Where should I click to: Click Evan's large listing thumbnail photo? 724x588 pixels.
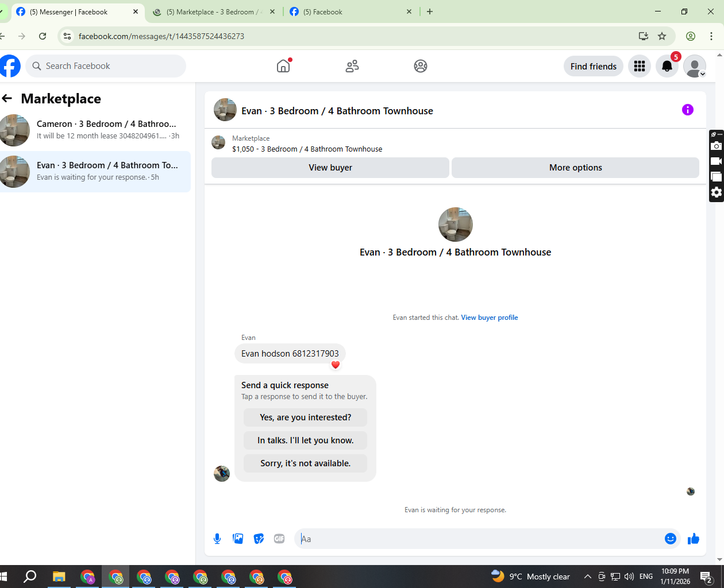point(455,225)
